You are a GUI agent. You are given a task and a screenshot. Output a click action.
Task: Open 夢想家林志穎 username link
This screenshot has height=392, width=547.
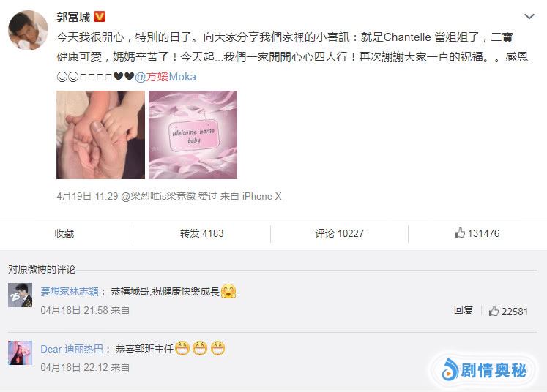click(x=70, y=291)
